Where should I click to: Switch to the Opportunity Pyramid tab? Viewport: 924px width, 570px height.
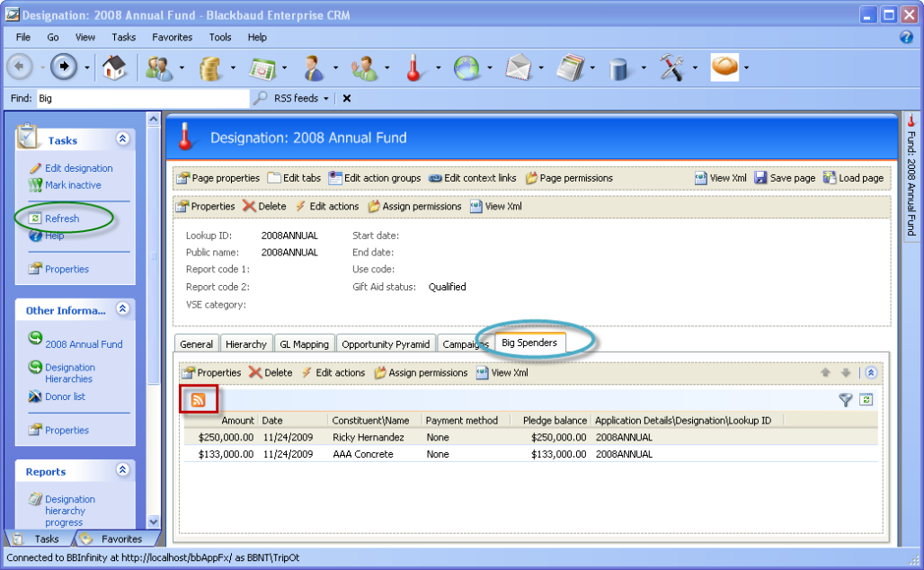click(x=386, y=344)
